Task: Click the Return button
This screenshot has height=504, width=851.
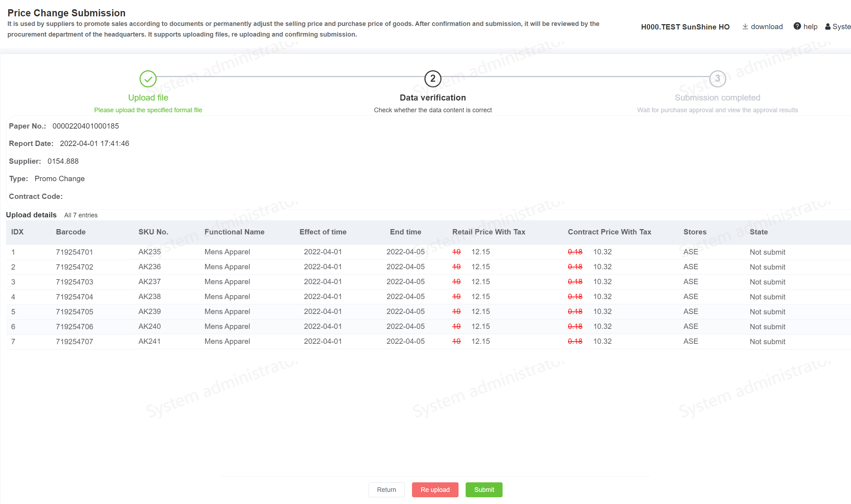Action: [x=386, y=490]
